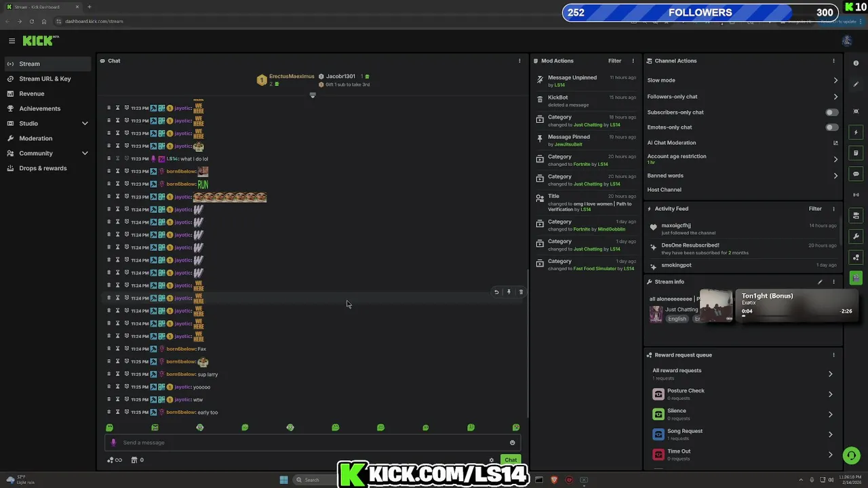Edit stream info with the pencil icon
868x488 pixels.
click(820, 282)
